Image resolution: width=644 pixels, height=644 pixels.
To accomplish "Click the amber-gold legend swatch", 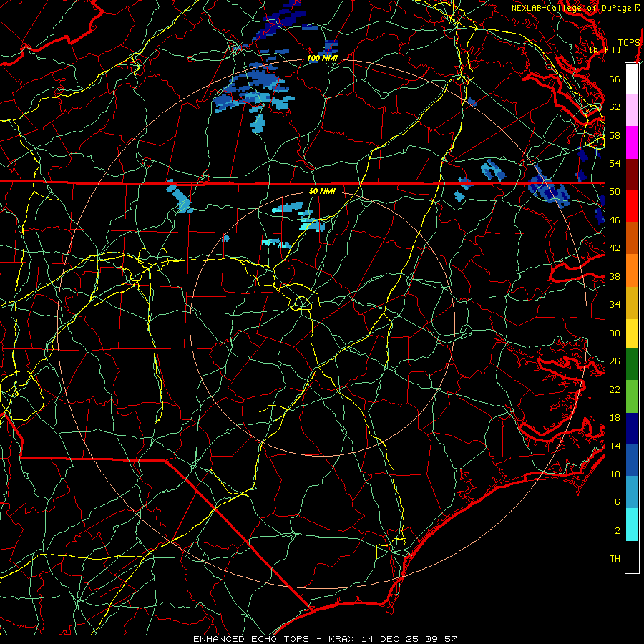I will point(632,303).
